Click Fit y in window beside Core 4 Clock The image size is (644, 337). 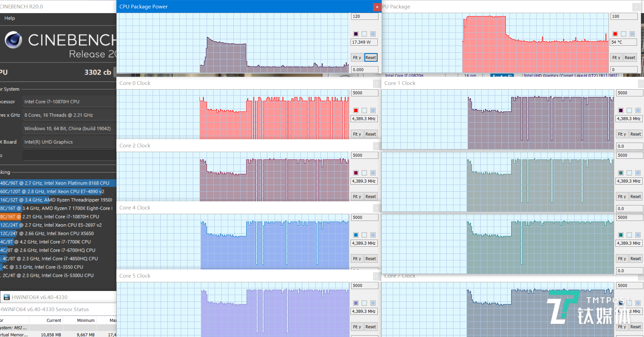tap(622, 259)
